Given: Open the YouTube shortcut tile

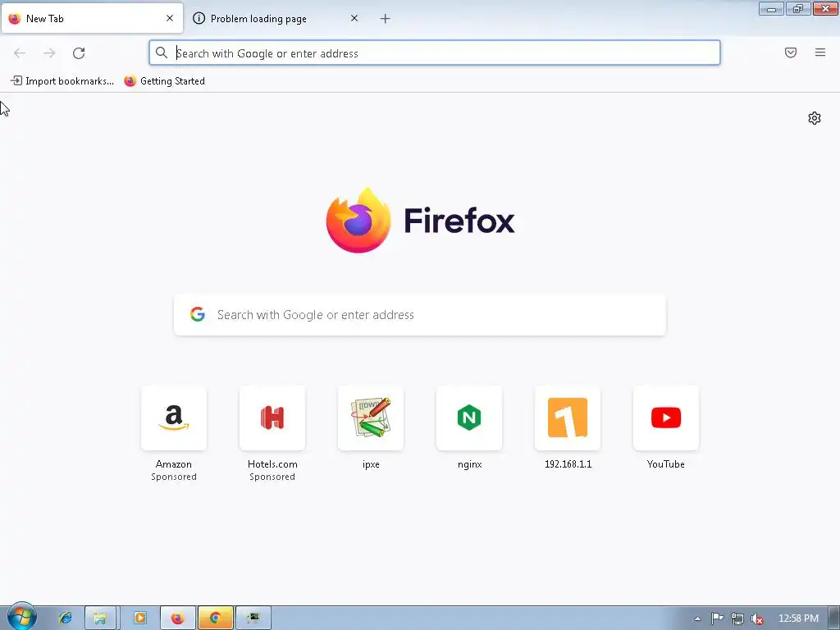Looking at the screenshot, I should pos(666,418).
